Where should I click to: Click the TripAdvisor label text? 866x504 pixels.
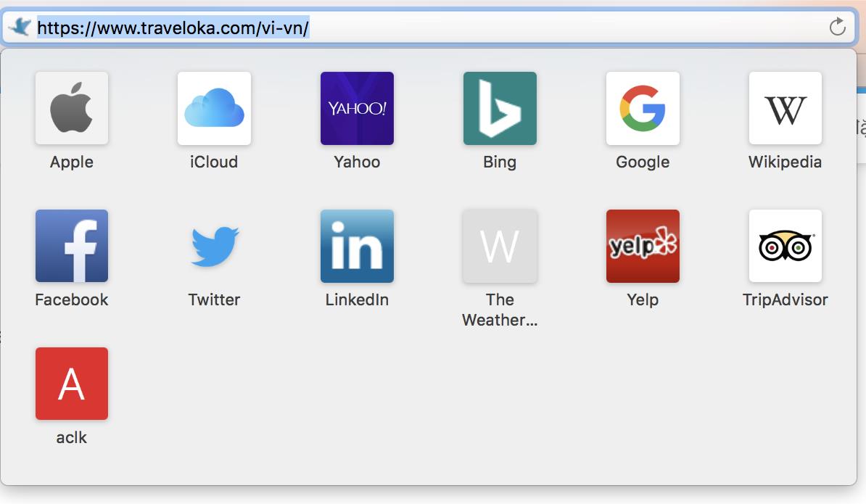pyautogui.click(x=785, y=299)
